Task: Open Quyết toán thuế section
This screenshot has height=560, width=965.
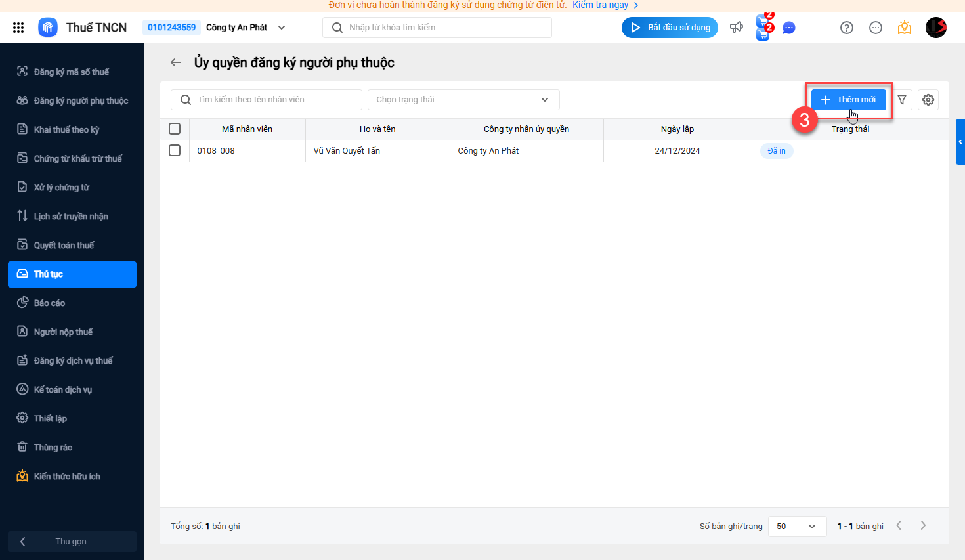Action: tap(72, 245)
